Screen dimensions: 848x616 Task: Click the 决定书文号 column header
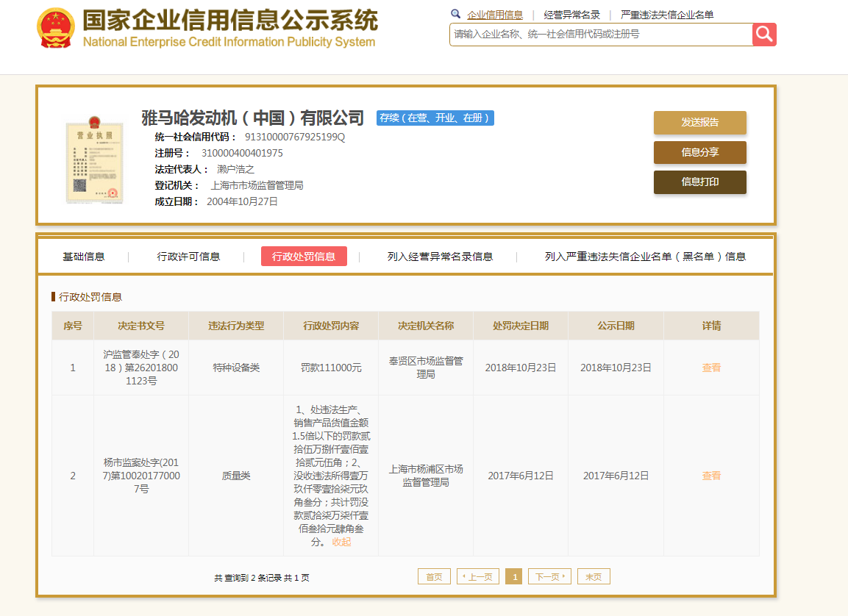(x=141, y=326)
